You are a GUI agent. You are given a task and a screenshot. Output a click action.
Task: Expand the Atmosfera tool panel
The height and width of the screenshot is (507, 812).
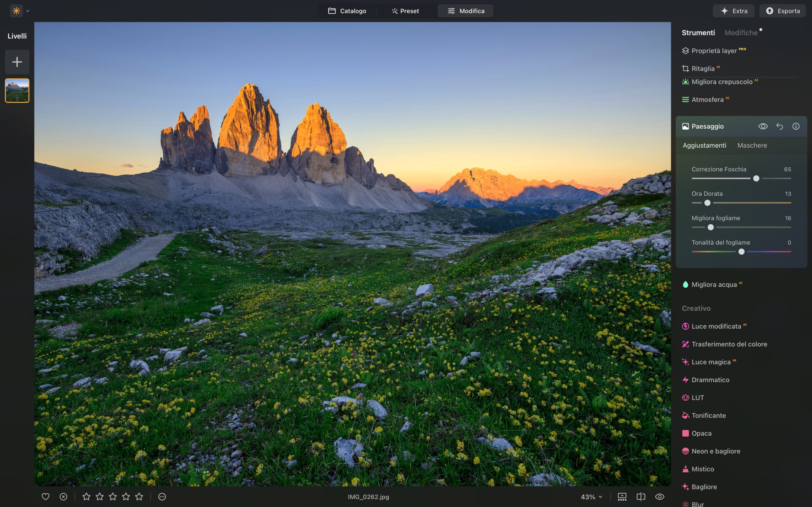point(707,99)
